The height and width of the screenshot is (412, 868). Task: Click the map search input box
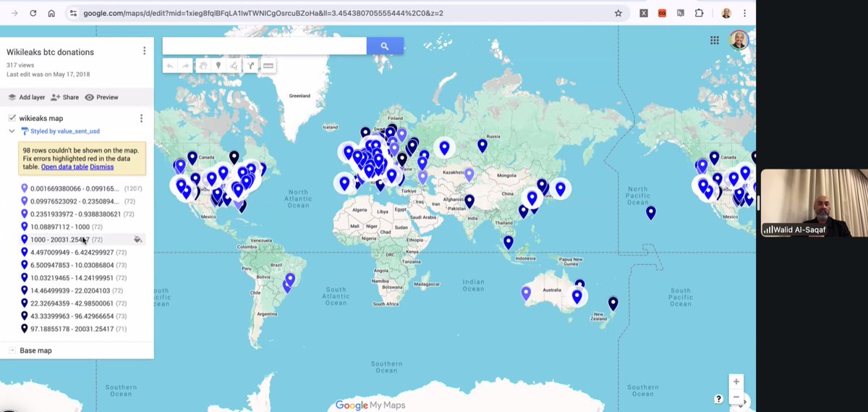point(265,46)
